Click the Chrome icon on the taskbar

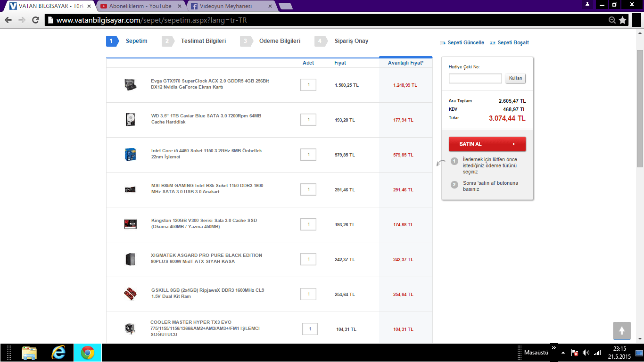click(88, 353)
